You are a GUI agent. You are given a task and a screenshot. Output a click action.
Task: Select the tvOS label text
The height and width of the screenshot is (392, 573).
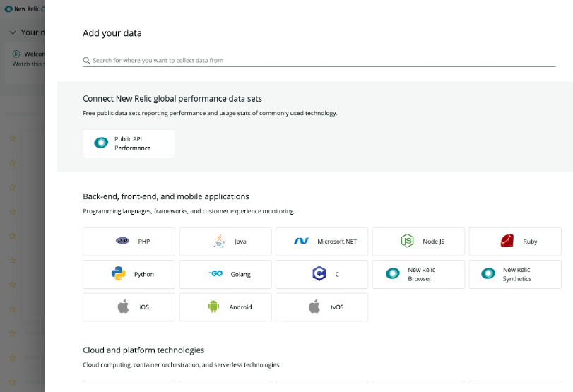coord(337,307)
